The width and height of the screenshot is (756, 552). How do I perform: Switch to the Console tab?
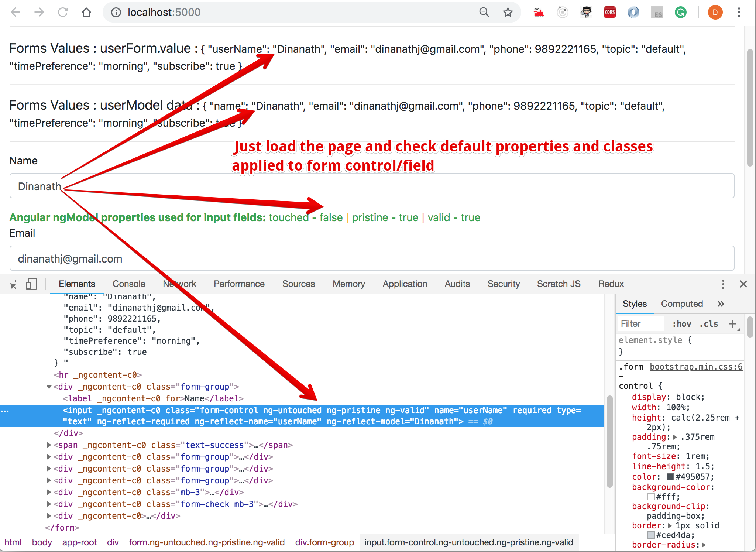pyautogui.click(x=129, y=284)
